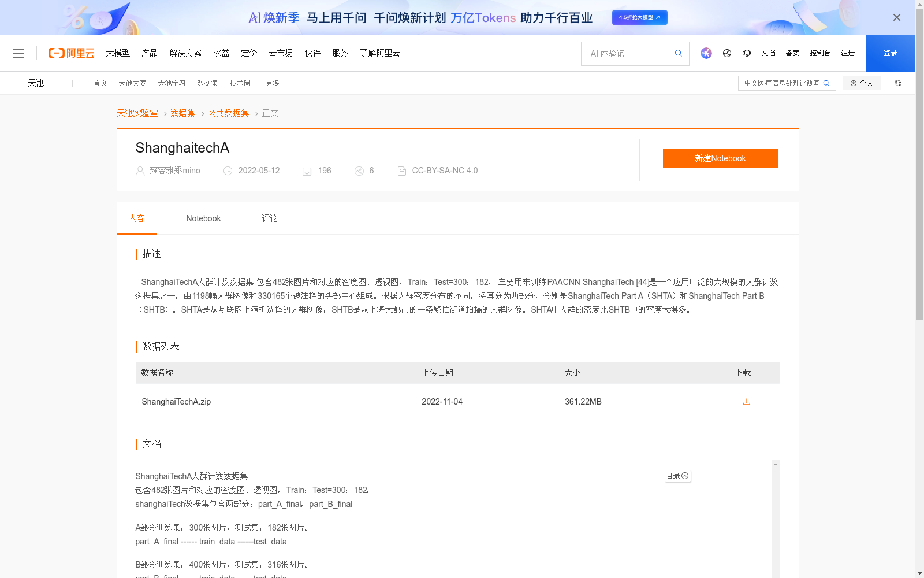924x578 pixels.
Task: Open the 云市场 menu item
Action: click(281, 53)
